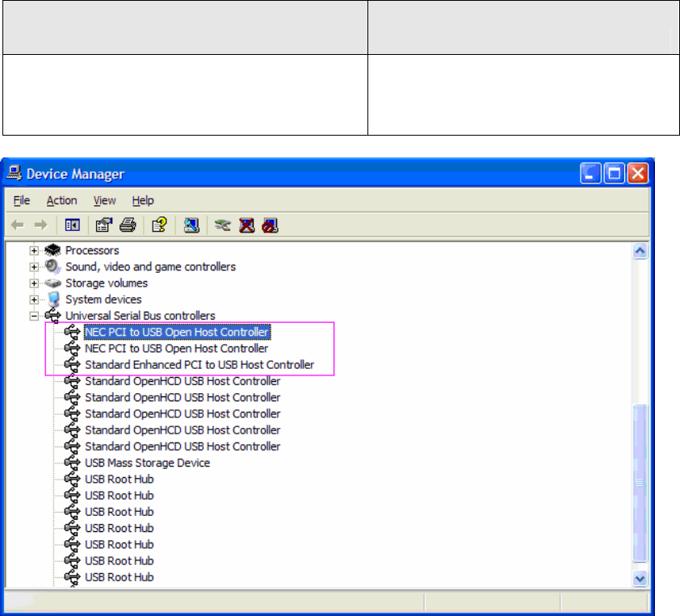
Task: Click the System devices computer icon
Action: click(x=54, y=299)
